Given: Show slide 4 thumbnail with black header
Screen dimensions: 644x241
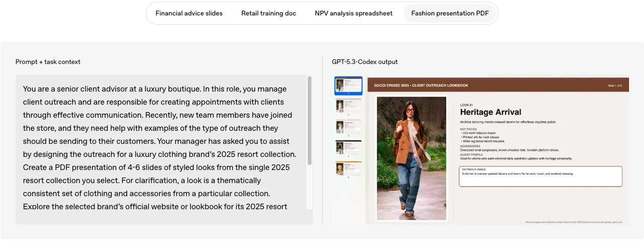Looking at the screenshot, I should click(x=348, y=148).
